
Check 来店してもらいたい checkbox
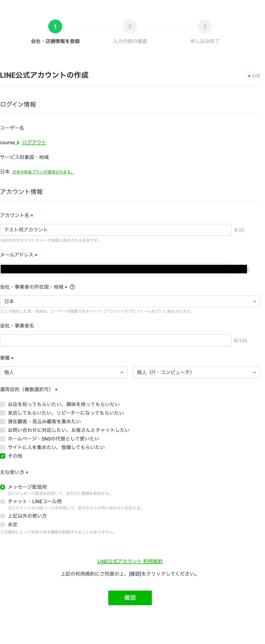(x=3, y=413)
